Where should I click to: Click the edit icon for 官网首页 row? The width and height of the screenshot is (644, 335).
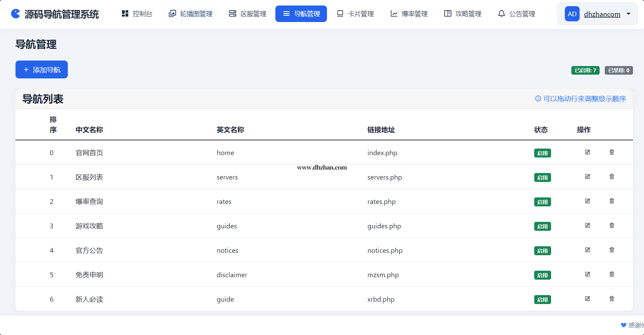587,152
